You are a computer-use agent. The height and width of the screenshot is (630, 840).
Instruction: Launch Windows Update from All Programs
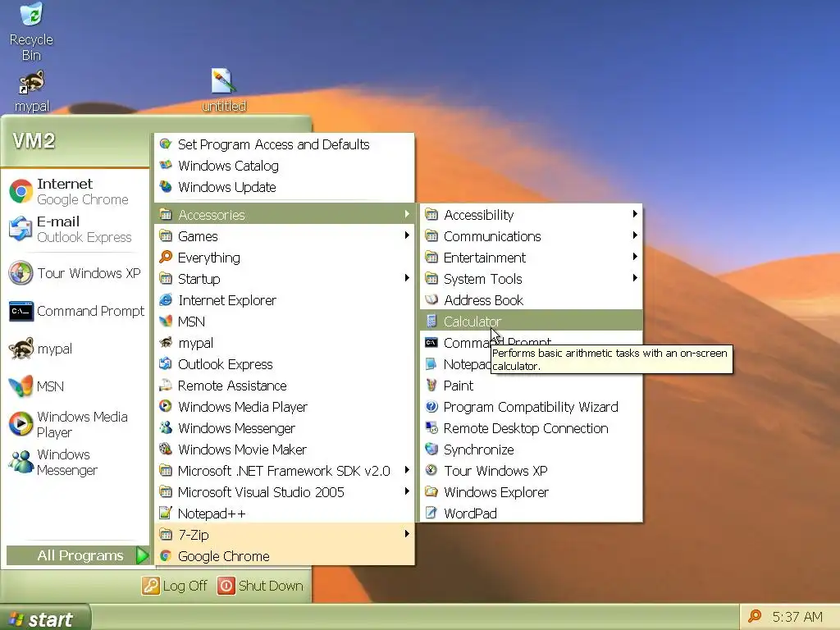[x=285, y=187]
